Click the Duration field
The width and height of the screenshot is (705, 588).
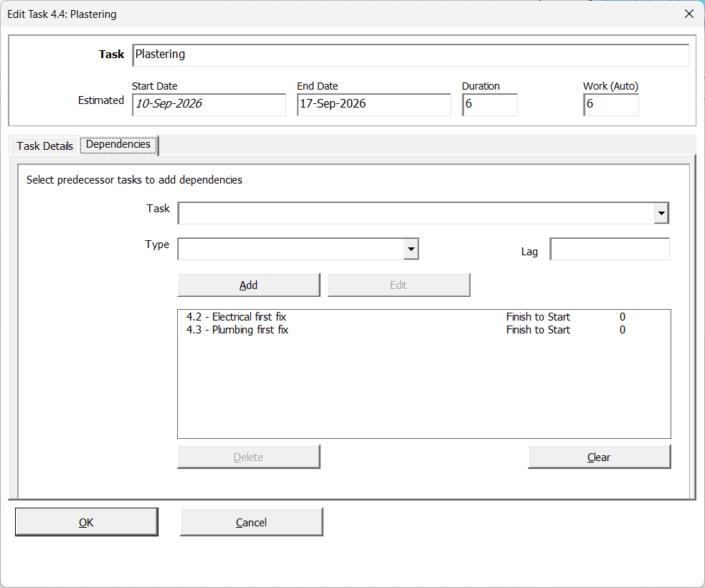(x=490, y=104)
